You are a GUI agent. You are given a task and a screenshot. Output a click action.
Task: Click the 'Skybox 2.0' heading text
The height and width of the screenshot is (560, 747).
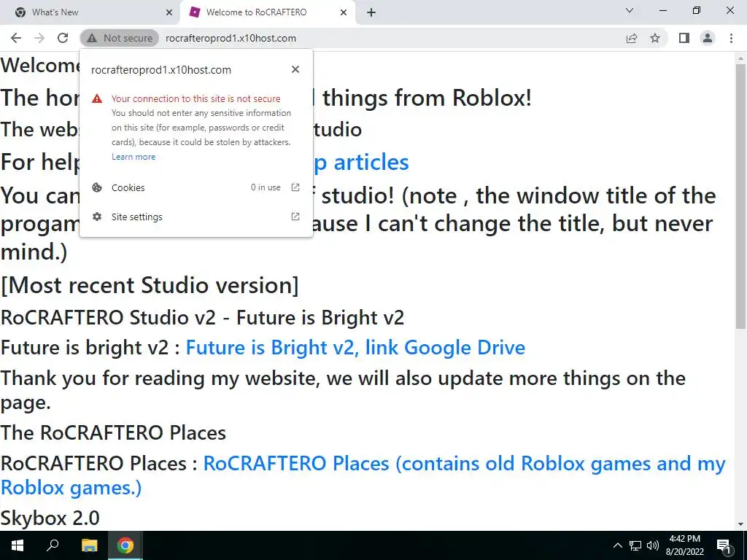pos(50,518)
